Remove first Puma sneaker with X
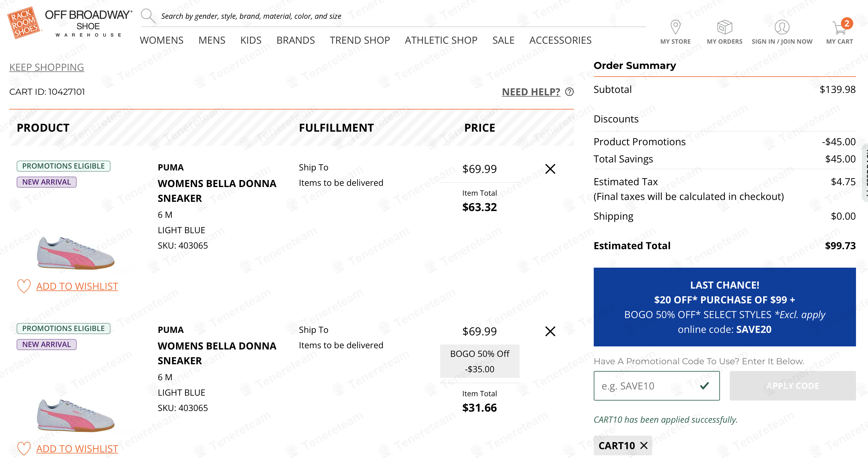 550,169
